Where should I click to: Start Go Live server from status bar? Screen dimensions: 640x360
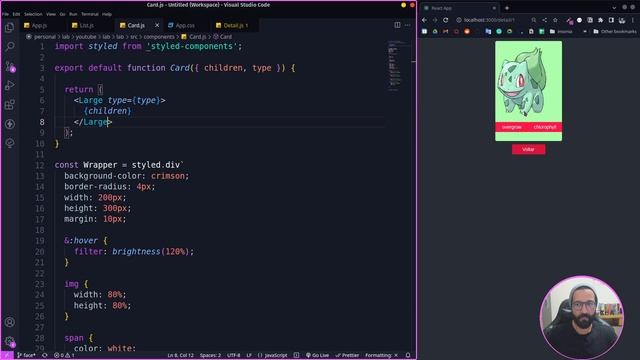click(x=318, y=356)
